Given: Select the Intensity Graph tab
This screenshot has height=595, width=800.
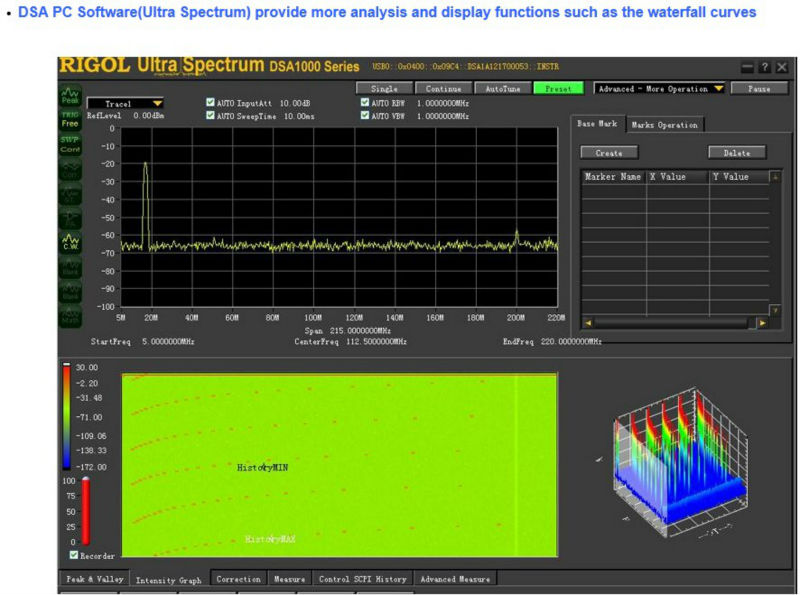Looking at the screenshot, I should (x=169, y=580).
